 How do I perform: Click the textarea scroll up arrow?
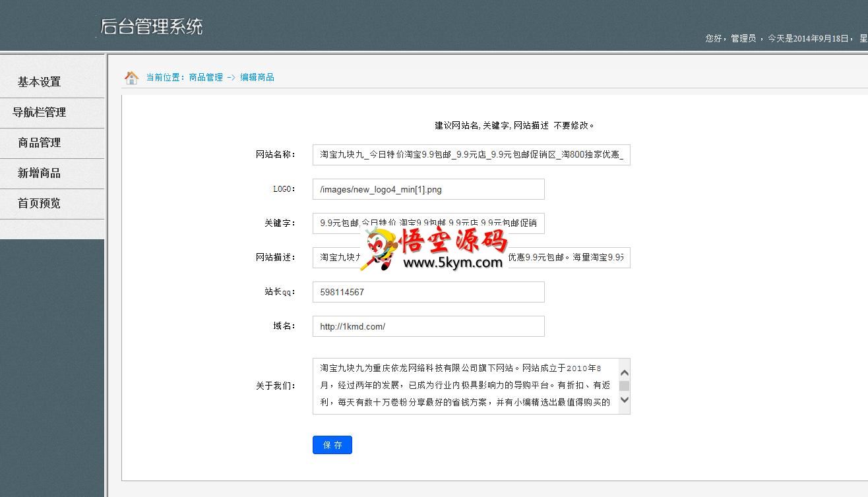click(x=625, y=373)
